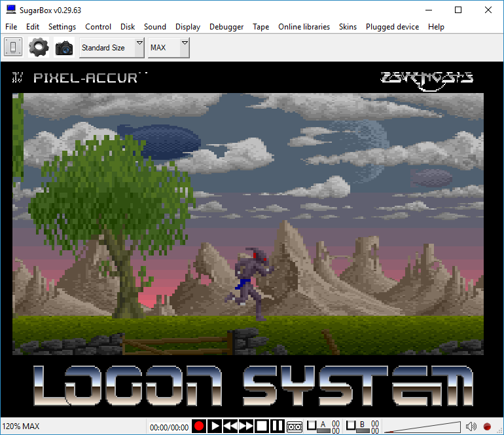
Task: Open the Debugger menu
Action: (x=226, y=27)
